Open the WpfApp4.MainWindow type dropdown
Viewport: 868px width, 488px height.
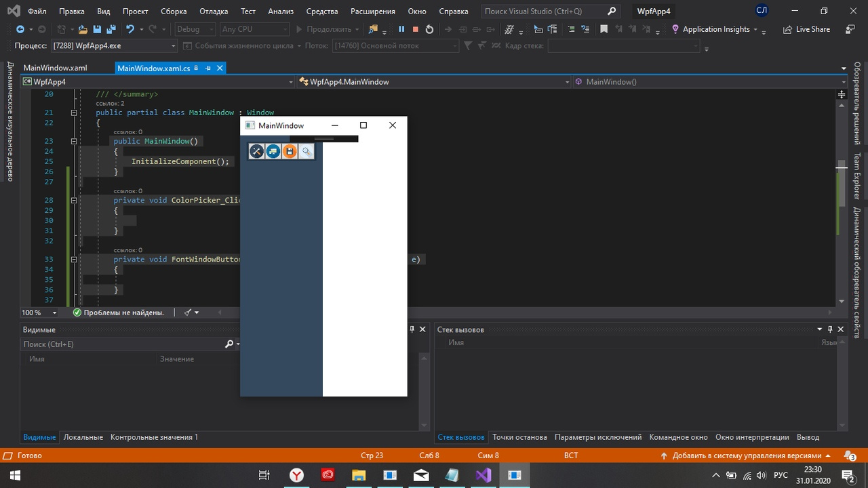(x=434, y=82)
